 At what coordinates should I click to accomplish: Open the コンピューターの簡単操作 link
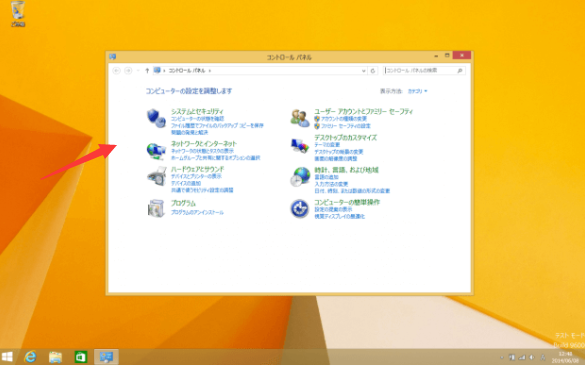pyautogui.click(x=347, y=202)
